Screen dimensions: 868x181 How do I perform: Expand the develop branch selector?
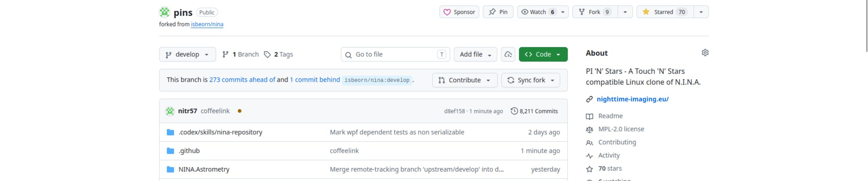187,54
